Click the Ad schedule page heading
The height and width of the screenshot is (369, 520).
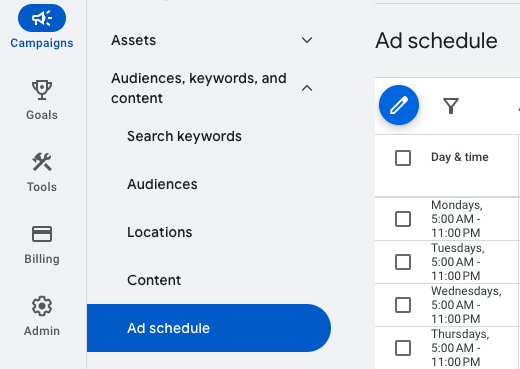[436, 41]
